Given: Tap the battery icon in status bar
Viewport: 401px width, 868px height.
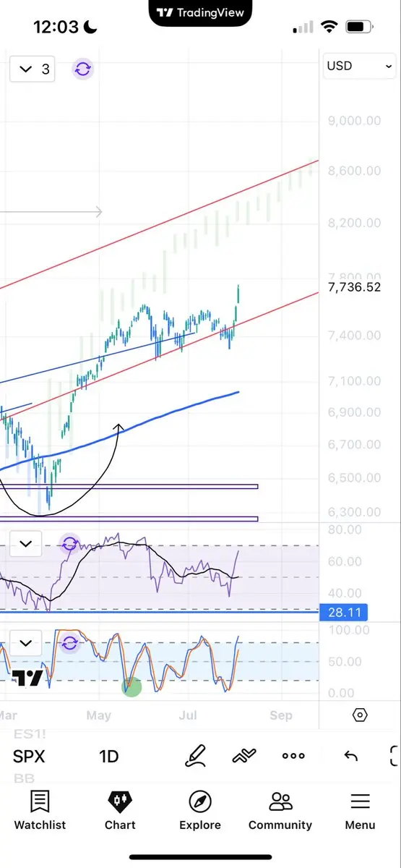Looking at the screenshot, I should click(358, 27).
